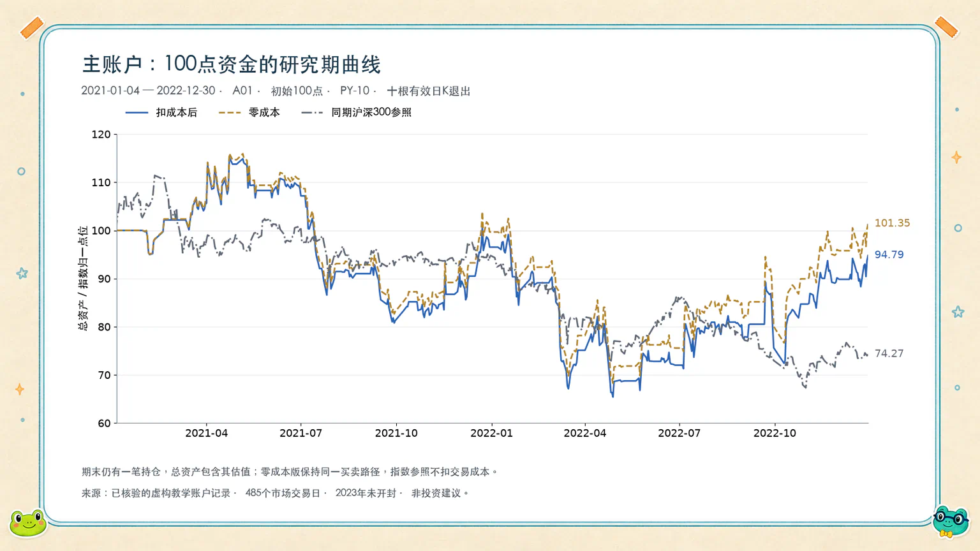Click the subtitle tag A01
Screen dimensions: 980x551
click(242, 91)
